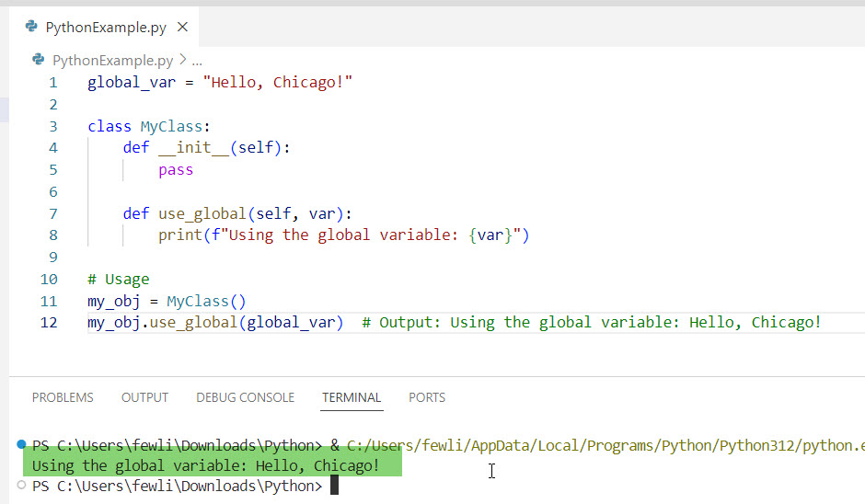
Task: Click line number 12 in gutter
Action: (49, 323)
